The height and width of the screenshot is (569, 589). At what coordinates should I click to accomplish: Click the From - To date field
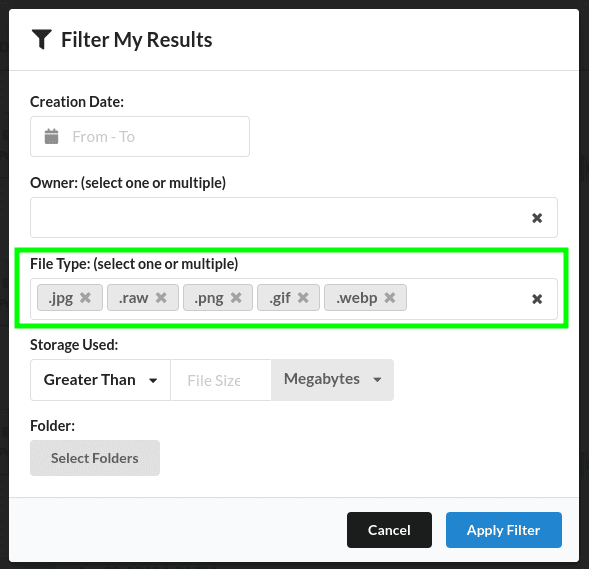(140, 136)
